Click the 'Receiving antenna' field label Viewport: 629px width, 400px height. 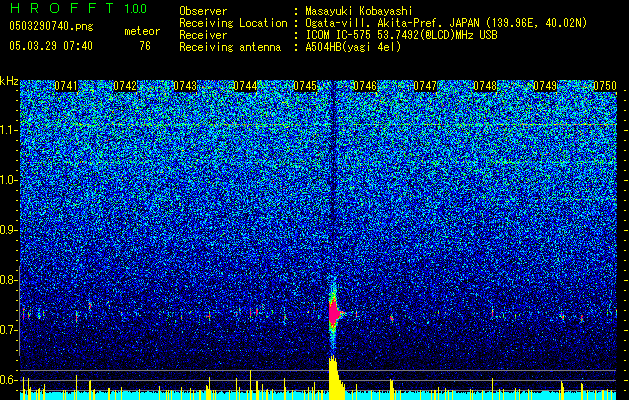[x=230, y=47]
